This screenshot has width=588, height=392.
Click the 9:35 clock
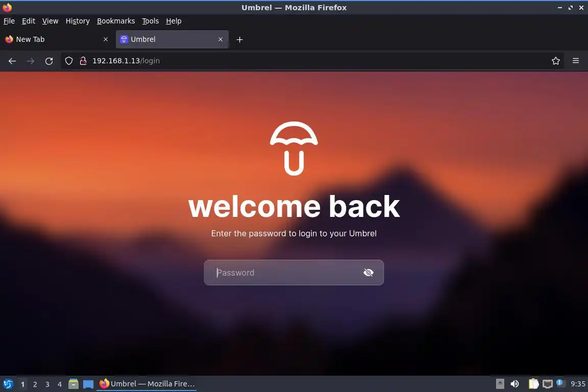(x=578, y=384)
